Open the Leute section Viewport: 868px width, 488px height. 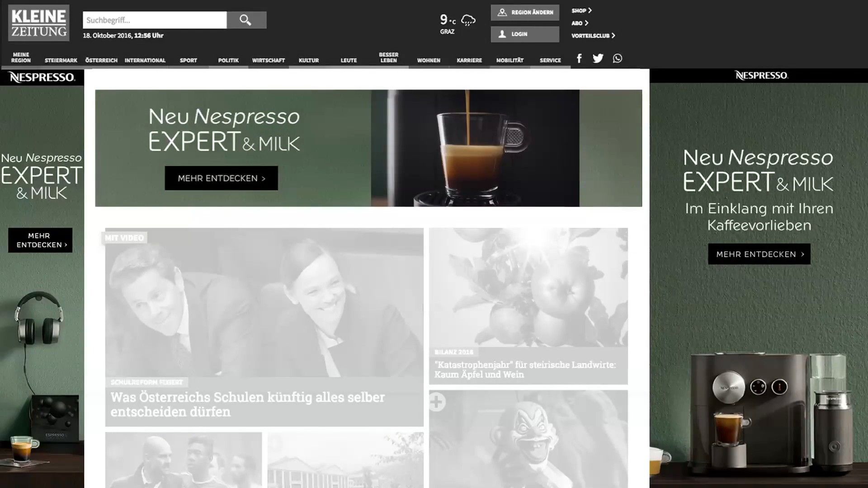pyautogui.click(x=349, y=60)
